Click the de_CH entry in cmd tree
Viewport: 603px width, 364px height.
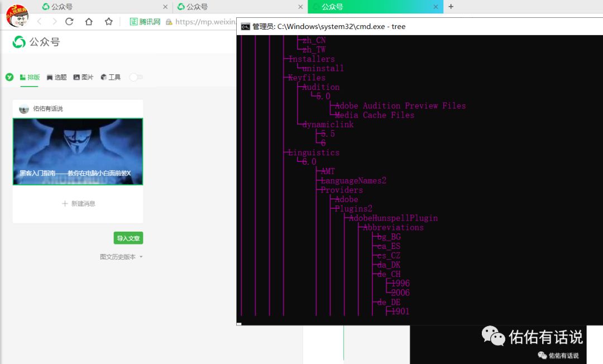coord(389,274)
